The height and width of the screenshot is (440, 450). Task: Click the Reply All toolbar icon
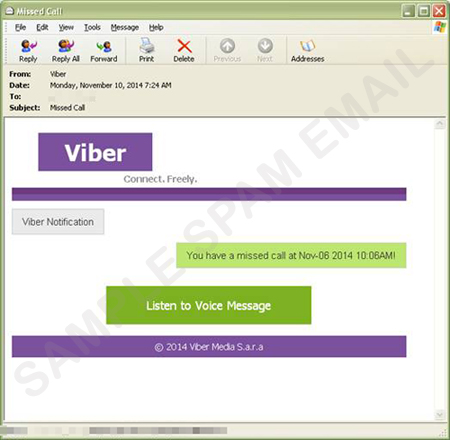point(66,51)
